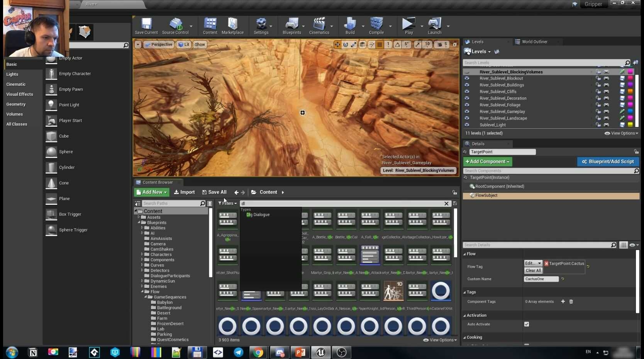Select the translate gizmo in the viewport toolbar
Viewport: 644px width, 359px height.
pyautogui.click(x=337, y=45)
